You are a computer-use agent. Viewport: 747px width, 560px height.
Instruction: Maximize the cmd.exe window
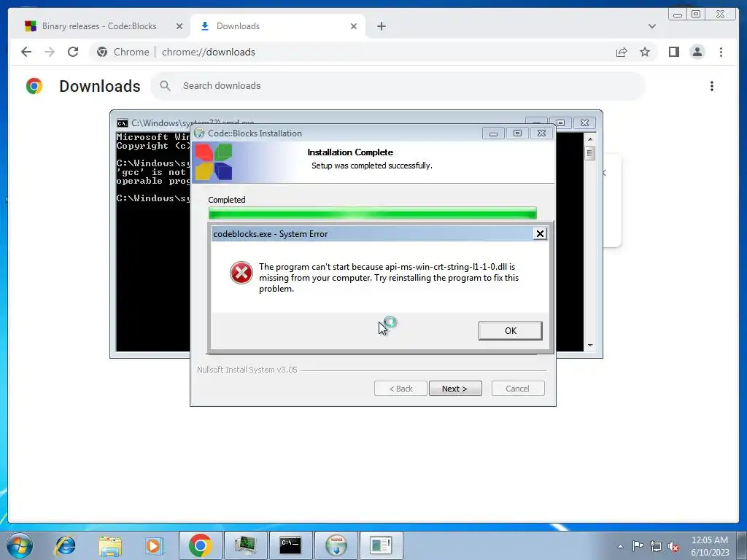pos(561,122)
